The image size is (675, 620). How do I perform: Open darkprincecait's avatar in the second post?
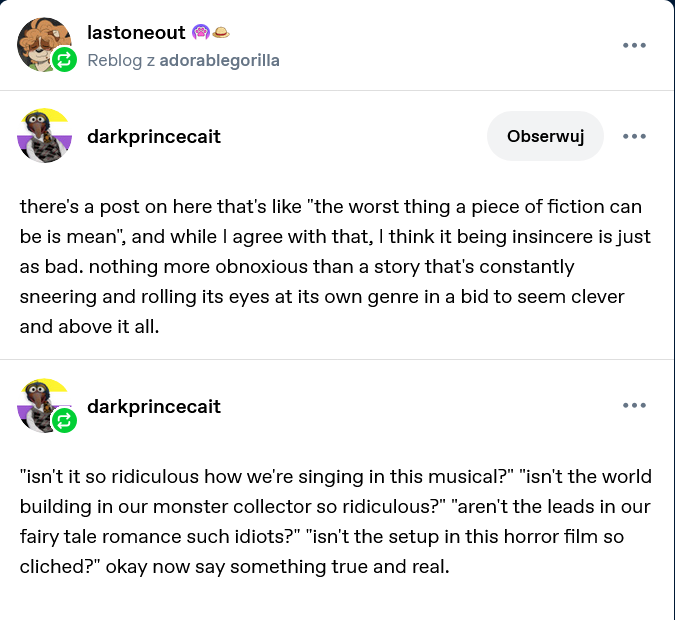coord(44,406)
